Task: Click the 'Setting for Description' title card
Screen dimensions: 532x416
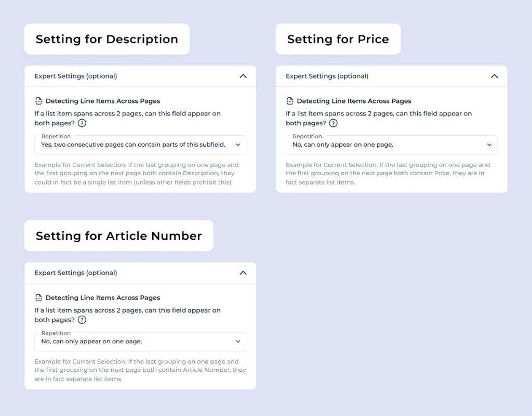Action: (x=107, y=39)
